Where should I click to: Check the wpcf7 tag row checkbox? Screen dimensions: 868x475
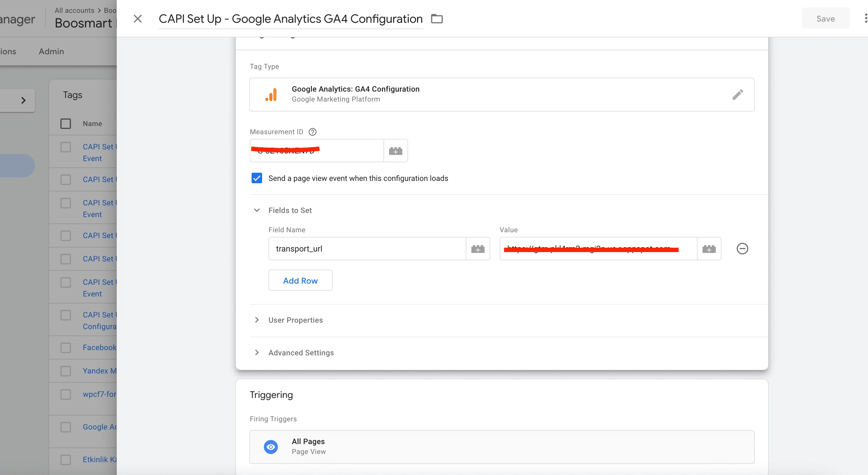point(65,394)
